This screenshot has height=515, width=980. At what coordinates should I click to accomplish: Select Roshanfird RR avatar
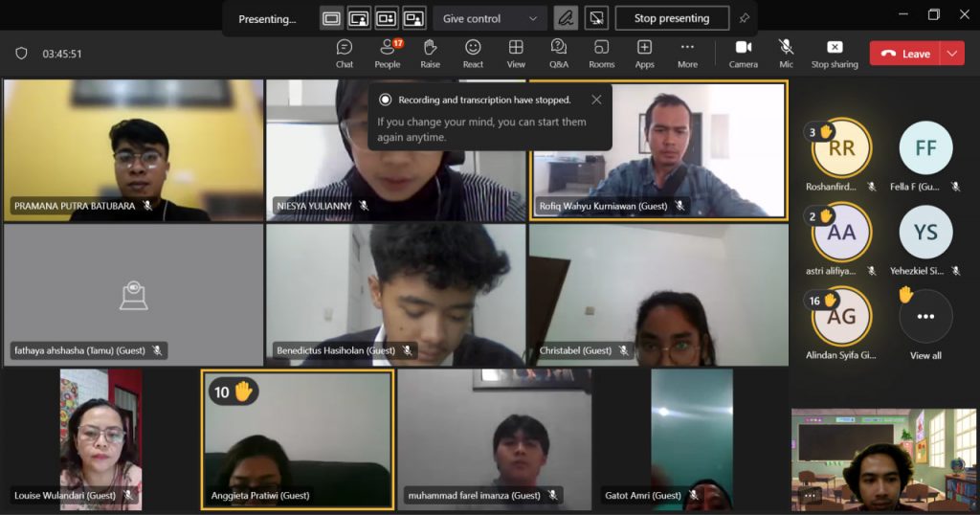(841, 148)
